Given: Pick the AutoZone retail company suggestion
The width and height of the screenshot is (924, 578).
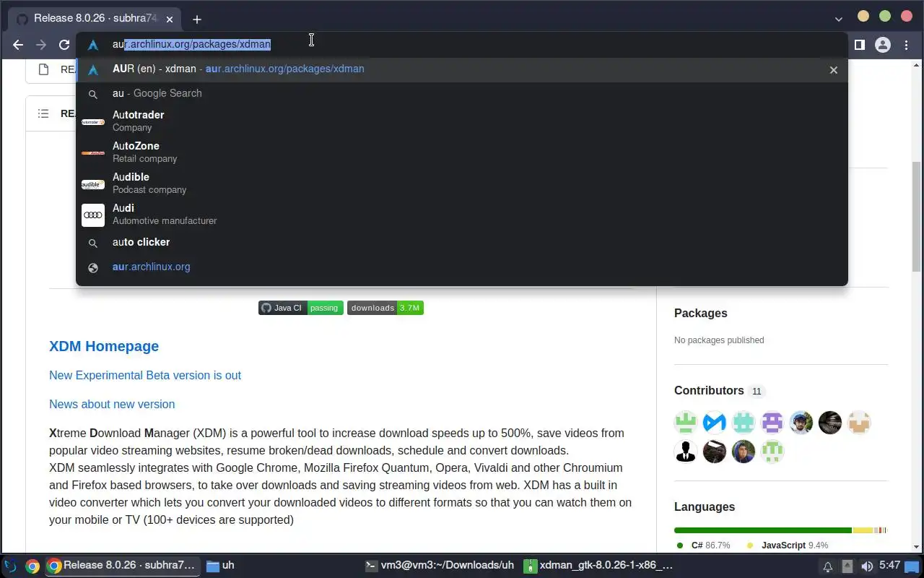Looking at the screenshot, I should (462, 152).
